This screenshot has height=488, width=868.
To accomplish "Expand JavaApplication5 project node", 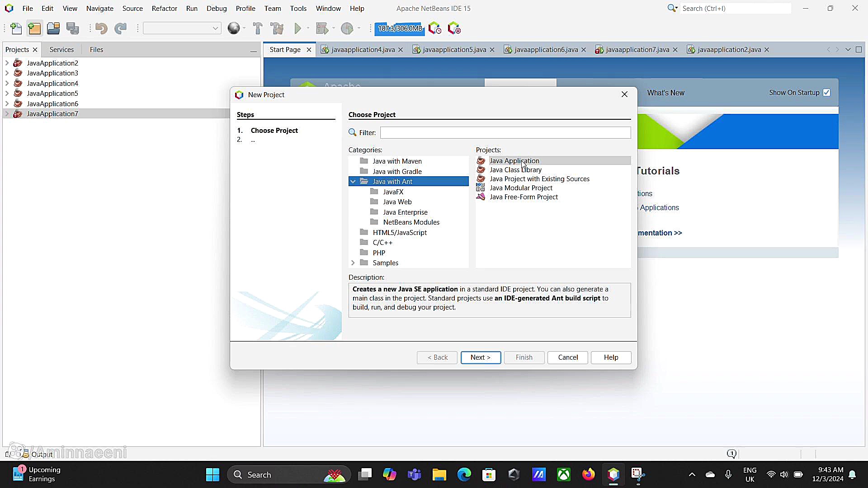I will tap(7, 94).
